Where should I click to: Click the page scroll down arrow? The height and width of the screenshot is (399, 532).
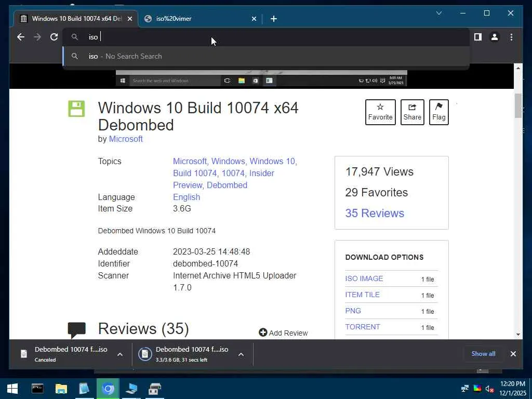coord(518,335)
